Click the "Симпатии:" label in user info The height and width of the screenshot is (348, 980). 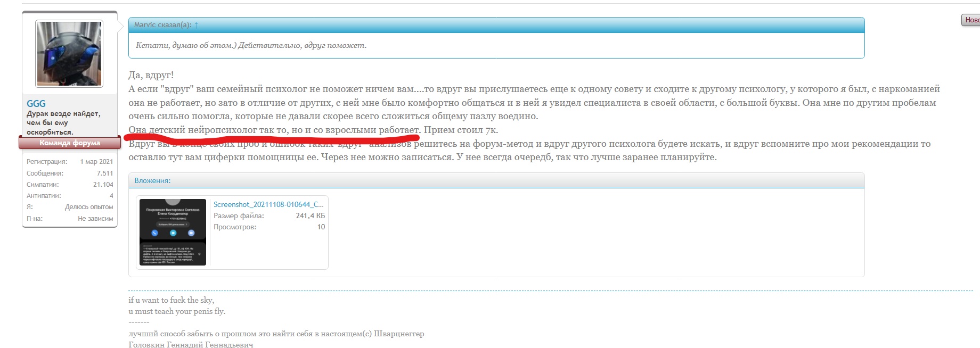click(x=43, y=185)
